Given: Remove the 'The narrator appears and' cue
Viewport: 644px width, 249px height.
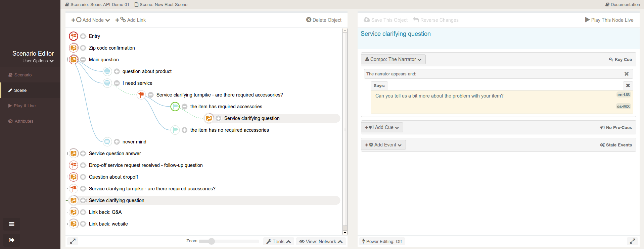Looking at the screenshot, I should (626, 74).
